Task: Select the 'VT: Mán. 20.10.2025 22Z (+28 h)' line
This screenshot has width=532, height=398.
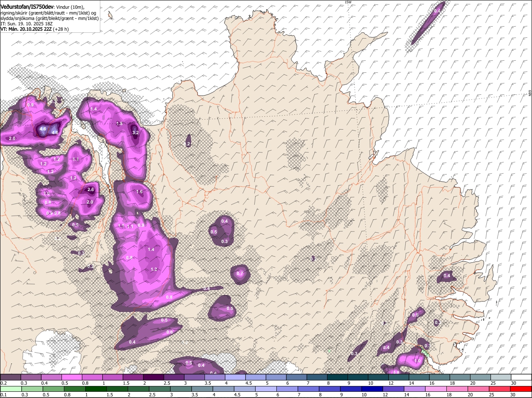Action: [34, 29]
